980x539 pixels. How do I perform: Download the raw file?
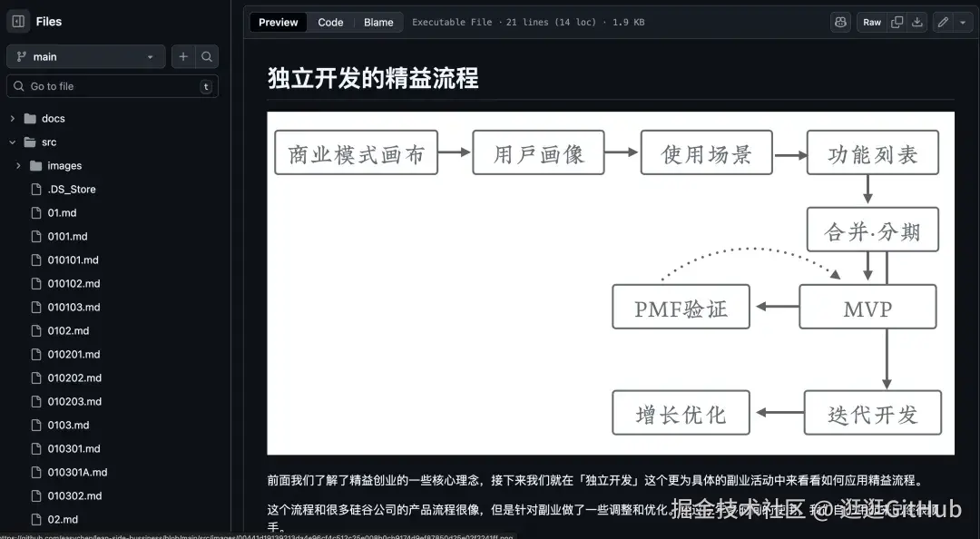point(918,21)
